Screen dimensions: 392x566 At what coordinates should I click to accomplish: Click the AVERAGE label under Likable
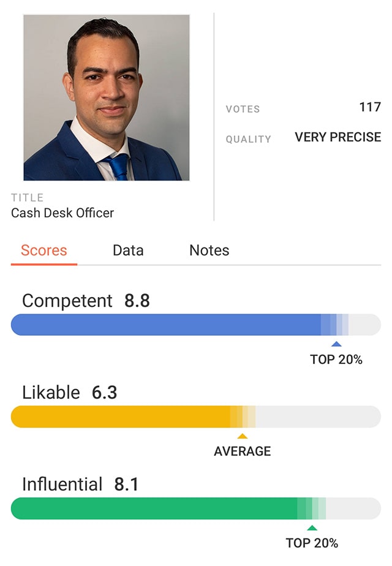point(243,451)
